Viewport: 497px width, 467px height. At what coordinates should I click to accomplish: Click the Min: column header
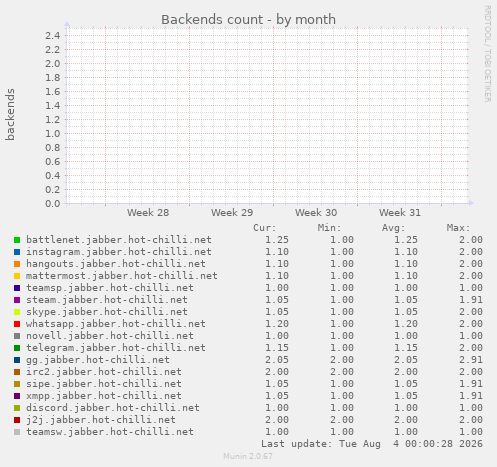(x=329, y=228)
